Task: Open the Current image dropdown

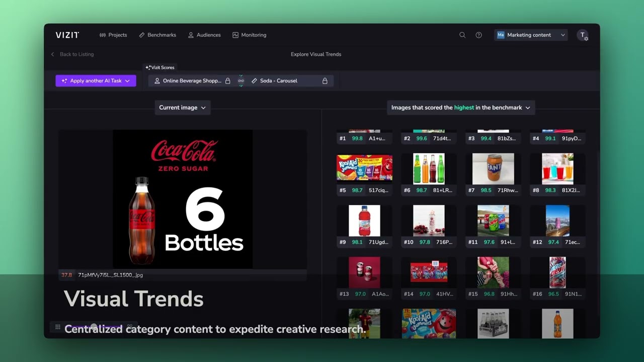Action: 182,108
